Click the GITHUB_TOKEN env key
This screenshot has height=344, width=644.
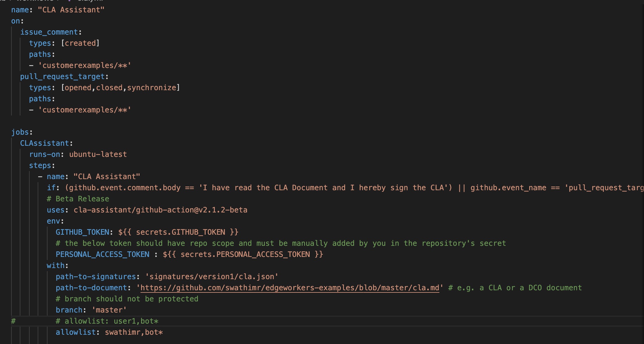point(82,232)
